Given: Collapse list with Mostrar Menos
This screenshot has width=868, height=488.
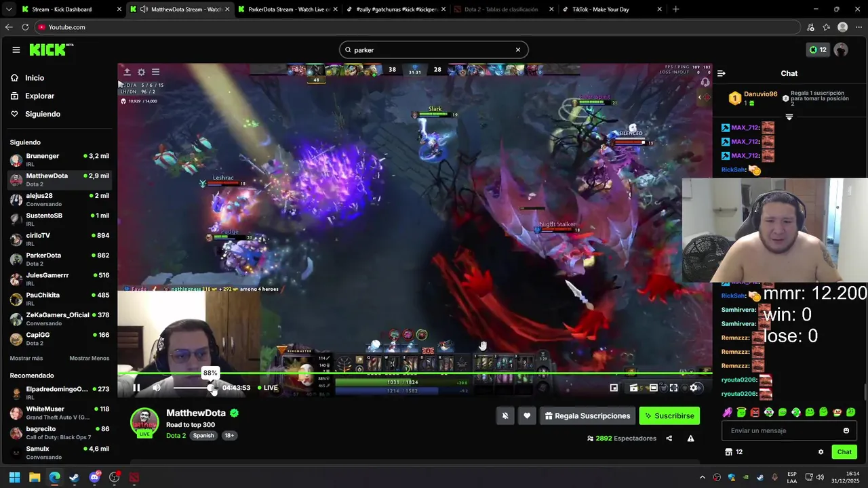Looking at the screenshot, I should 89,358.
